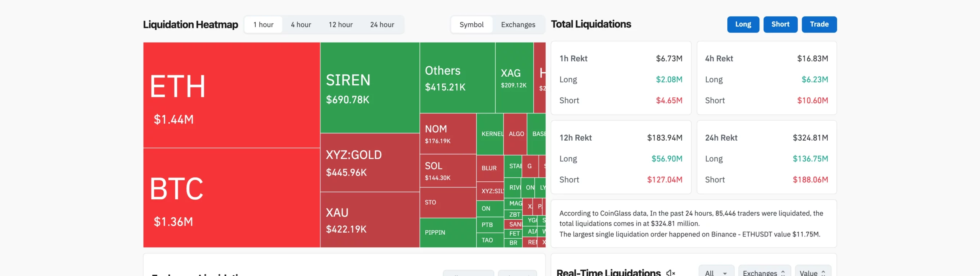Mute icon beside Real-Time Liquidations title
980x276 pixels.
tap(670, 273)
